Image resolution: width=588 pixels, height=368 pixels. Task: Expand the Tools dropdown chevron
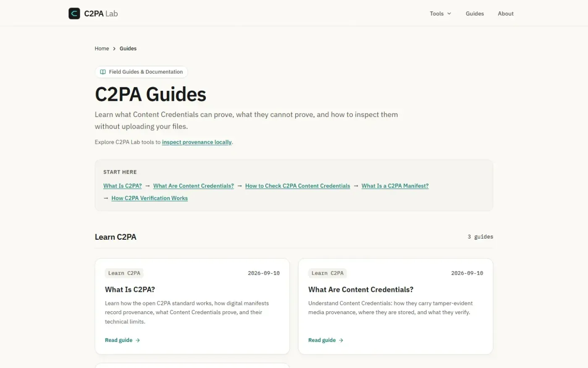449,13
